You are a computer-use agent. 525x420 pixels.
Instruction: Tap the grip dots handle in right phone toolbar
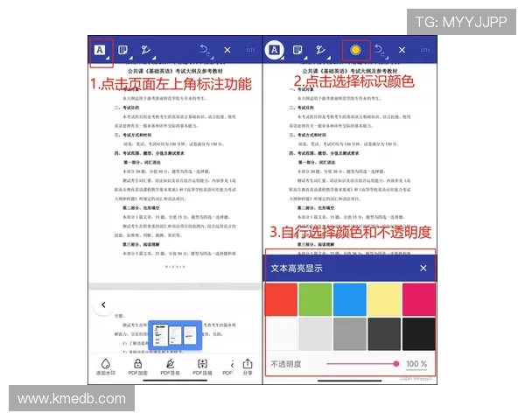[x=425, y=50]
